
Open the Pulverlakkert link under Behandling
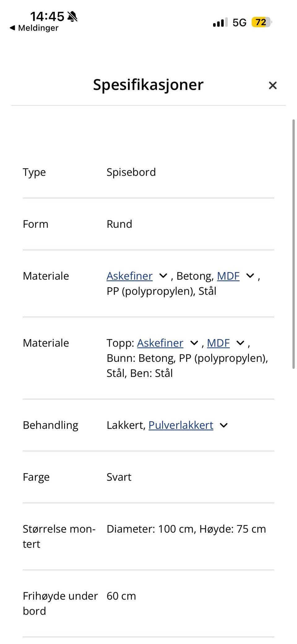(181, 425)
